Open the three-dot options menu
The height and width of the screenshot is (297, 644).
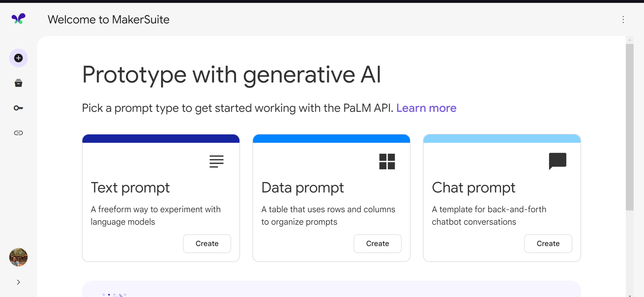click(x=623, y=19)
